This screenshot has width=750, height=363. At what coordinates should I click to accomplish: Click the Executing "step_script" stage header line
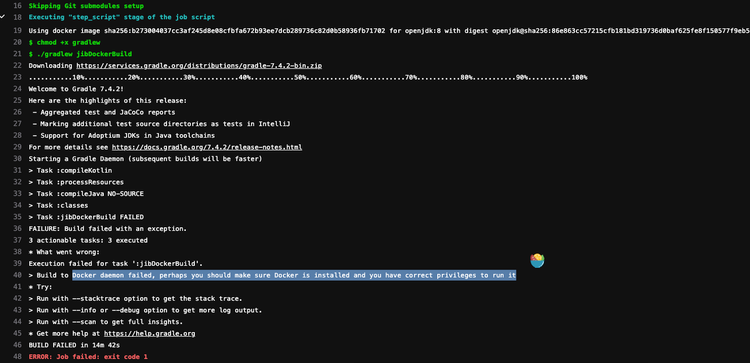(x=121, y=17)
